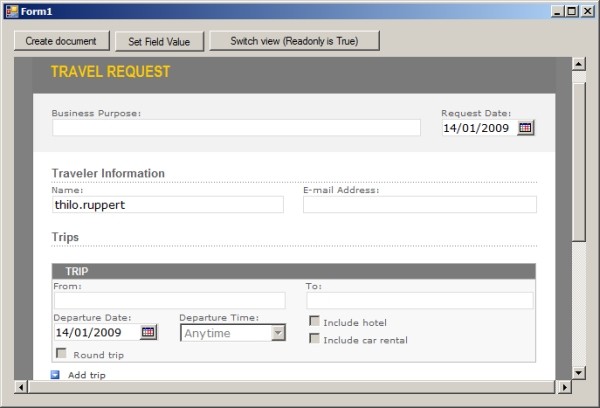
Task: Open the Departure Date calendar picker
Action: [x=148, y=332]
